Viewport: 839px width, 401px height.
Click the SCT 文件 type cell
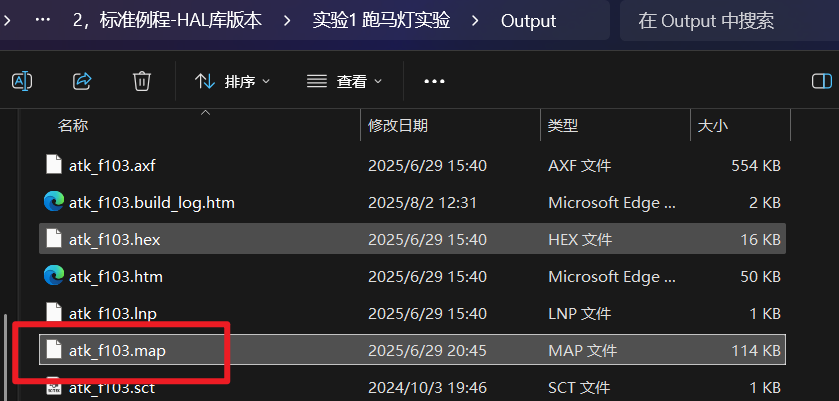(x=579, y=387)
